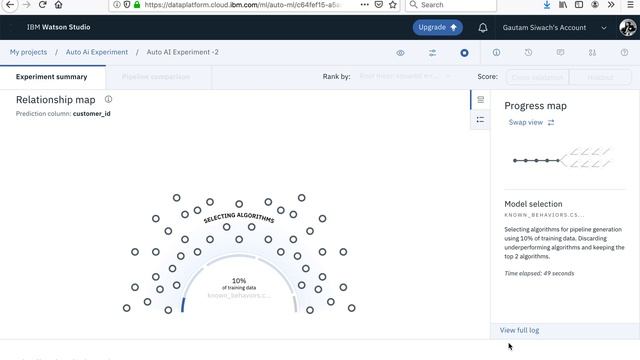Click the browser forward arrow
Viewport: 640px width, 360px height.
click(x=27, y=4)
